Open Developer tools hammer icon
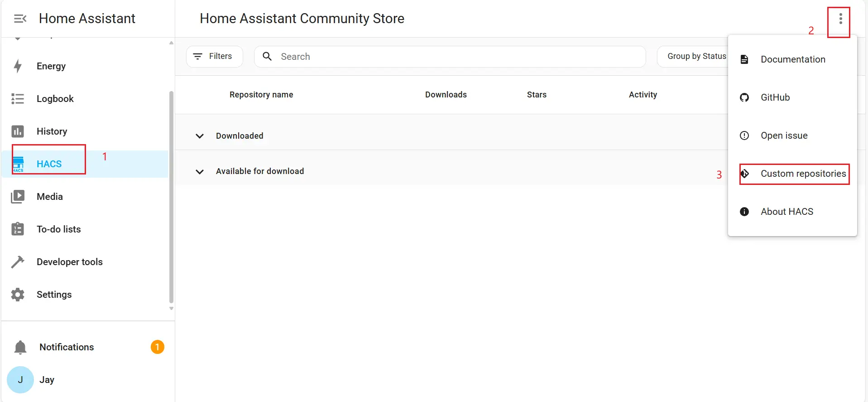868x402 pixels. [x=18, y=262]
